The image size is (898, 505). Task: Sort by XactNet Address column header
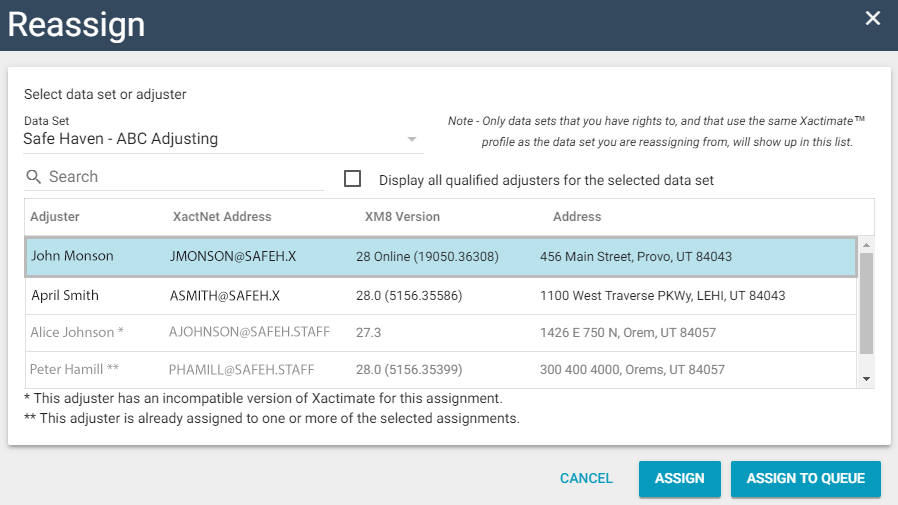point(222,216)
